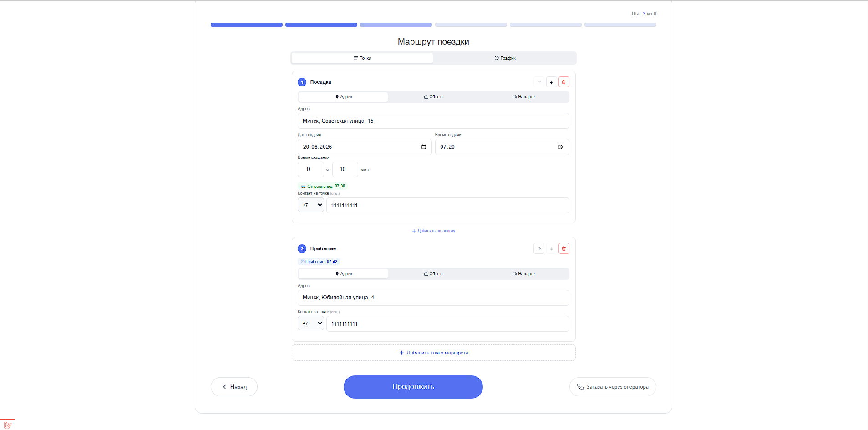Move Прибытие point up with arrow icon
This screenshot has height=430, width=868.
[539, 248]
